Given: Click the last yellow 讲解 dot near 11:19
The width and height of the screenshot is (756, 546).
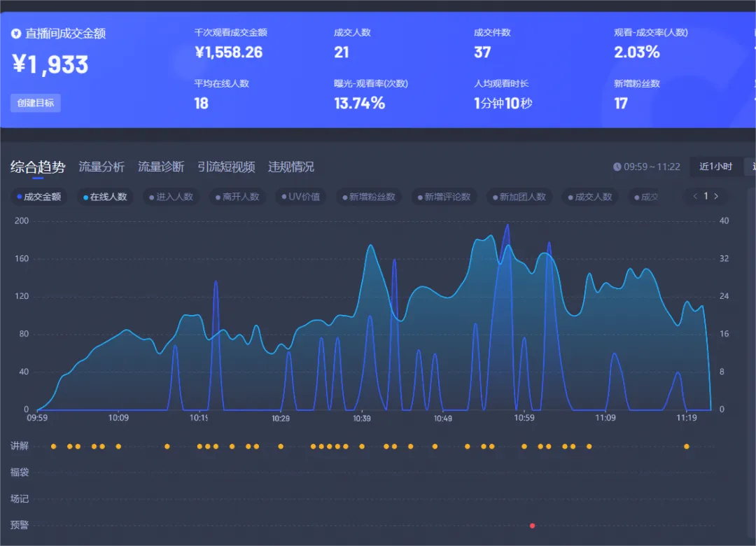Looking at the screenshot, I should pos(687,446).
